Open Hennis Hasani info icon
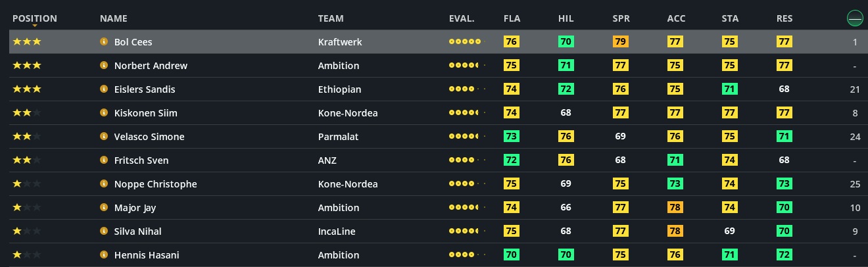Screen dimensions: 868x267 tap(104, 255)
